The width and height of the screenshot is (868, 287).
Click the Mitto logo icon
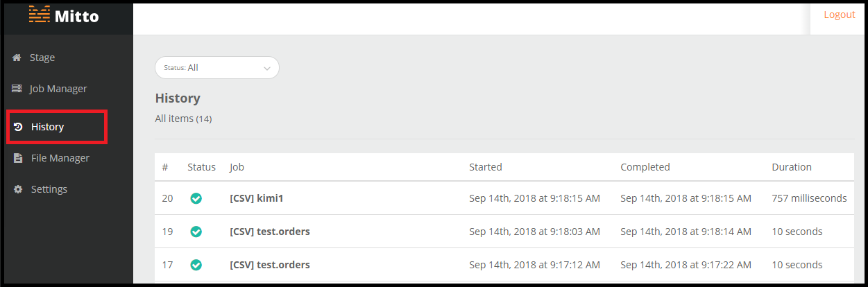[x=40, y=14]
